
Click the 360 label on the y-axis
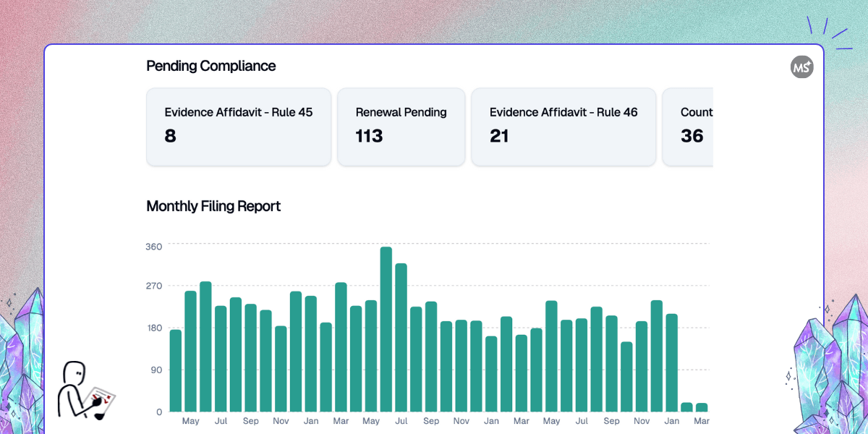click(155, 246)
